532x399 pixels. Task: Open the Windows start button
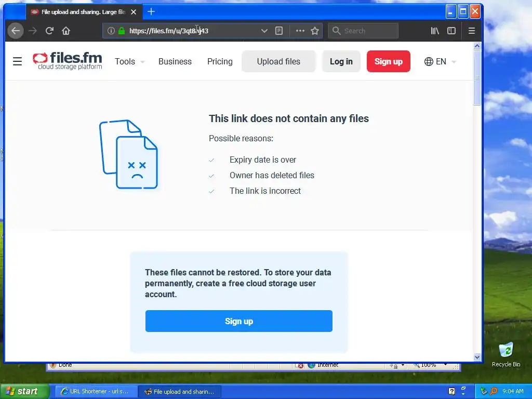[24, 391]
